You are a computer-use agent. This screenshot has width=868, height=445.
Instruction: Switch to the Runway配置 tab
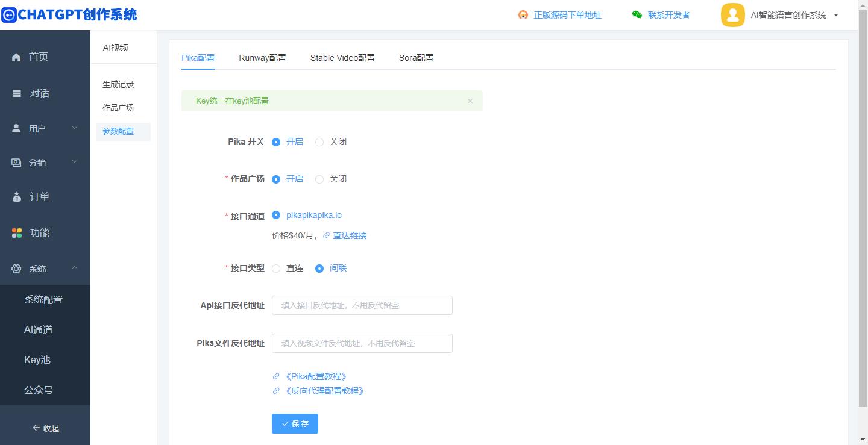262,58
